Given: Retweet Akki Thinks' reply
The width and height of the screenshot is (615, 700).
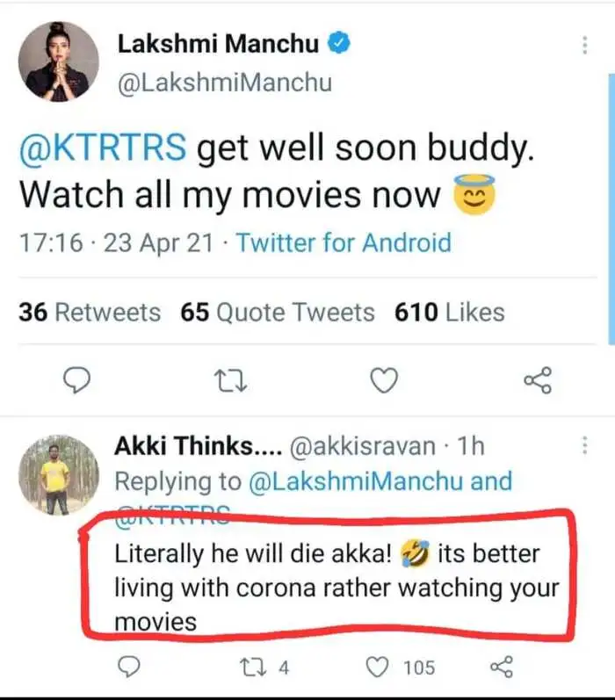Looking at the screenshot, I should [250, 668].
